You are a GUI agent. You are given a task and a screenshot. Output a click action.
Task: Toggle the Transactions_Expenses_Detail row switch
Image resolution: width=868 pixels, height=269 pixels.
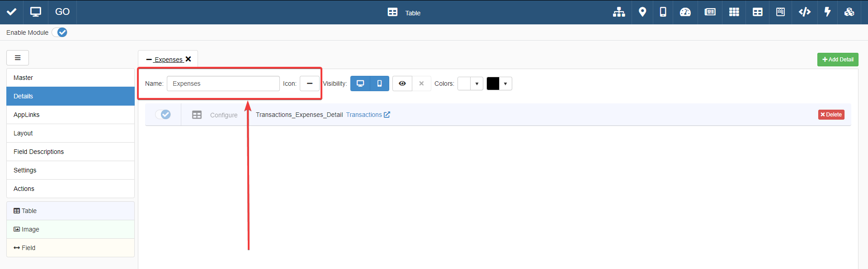(x=163, y=115)
